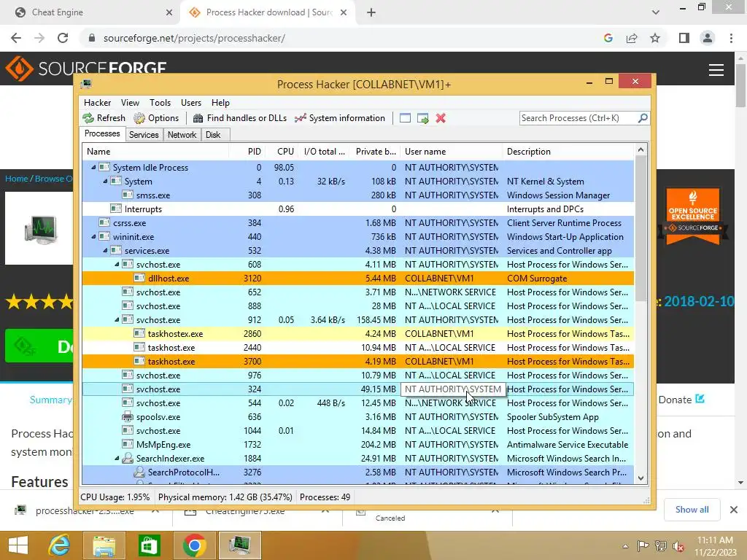Open the Windows Start button
Screen dimensions: 747x560
click(x=18, y=545)
